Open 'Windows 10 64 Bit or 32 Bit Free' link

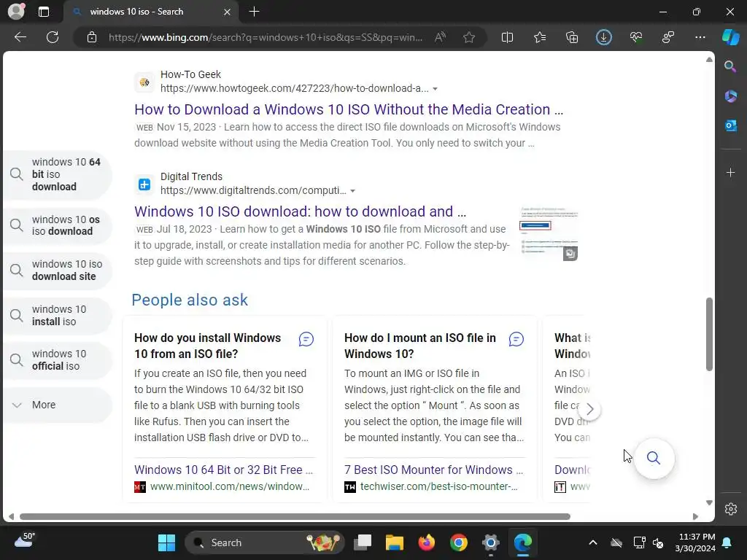(x=223, y=470)
